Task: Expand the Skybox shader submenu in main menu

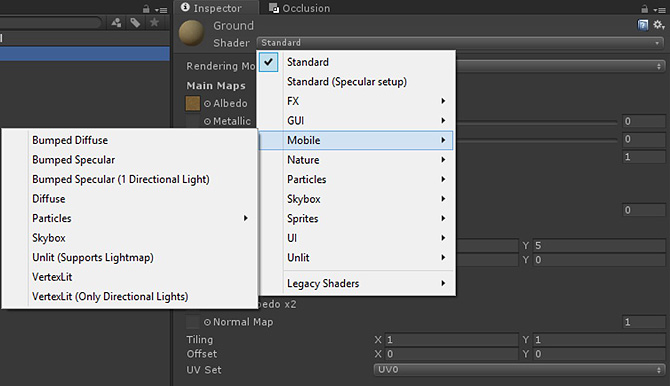Action: click(356, 199)
